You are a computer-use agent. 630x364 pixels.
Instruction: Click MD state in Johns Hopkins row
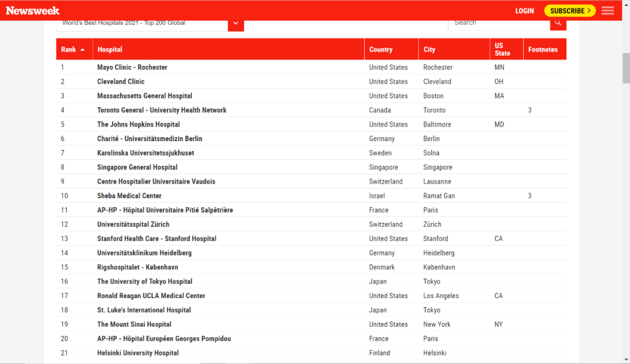[499, 125]
